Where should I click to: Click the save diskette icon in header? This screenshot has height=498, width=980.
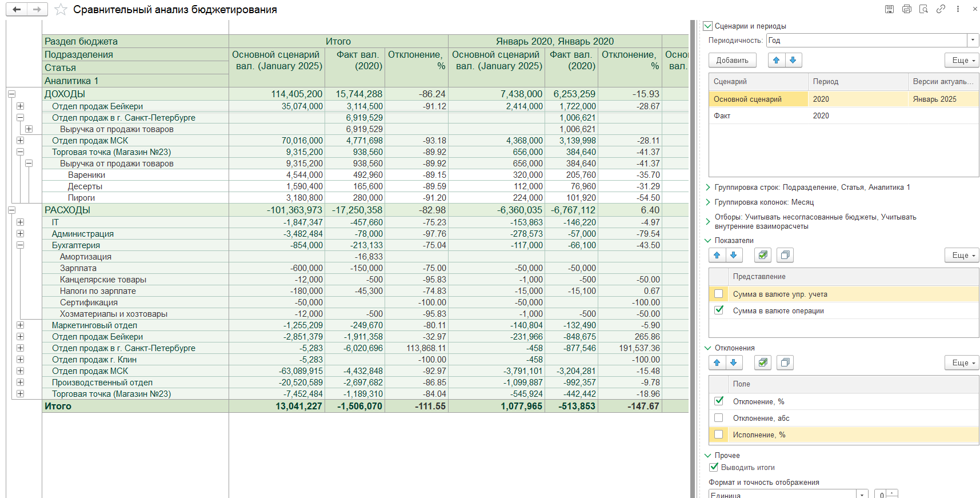coord(889,9)
